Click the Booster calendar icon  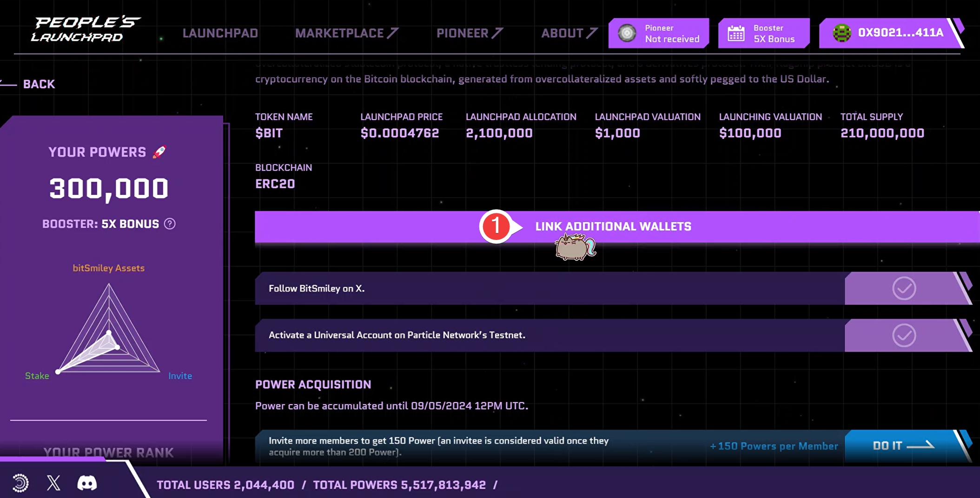736,33
